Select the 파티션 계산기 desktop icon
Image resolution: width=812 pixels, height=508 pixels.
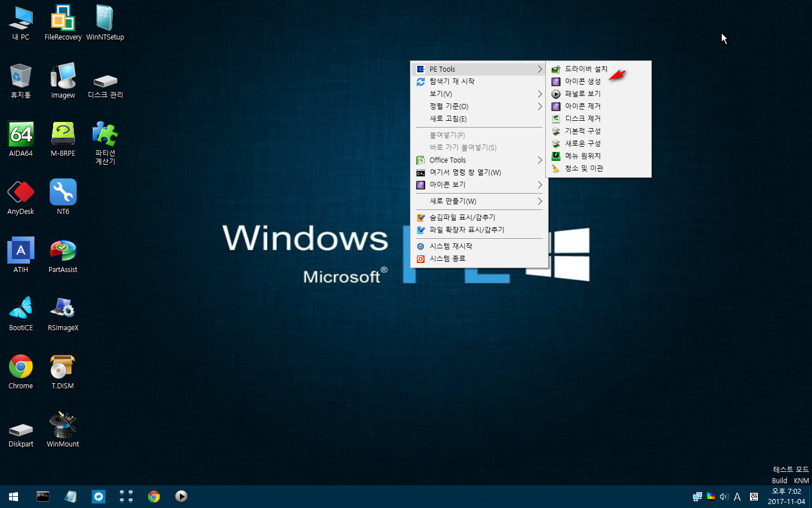pyautogui.click(x=105, y=143)
